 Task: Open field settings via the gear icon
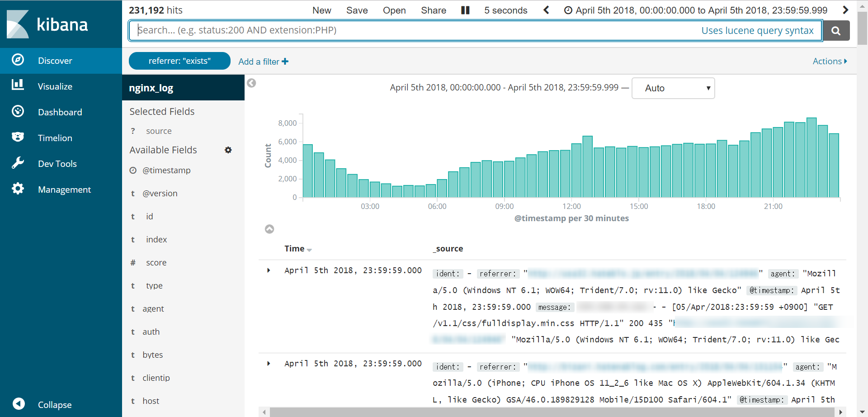pos(228,150)
